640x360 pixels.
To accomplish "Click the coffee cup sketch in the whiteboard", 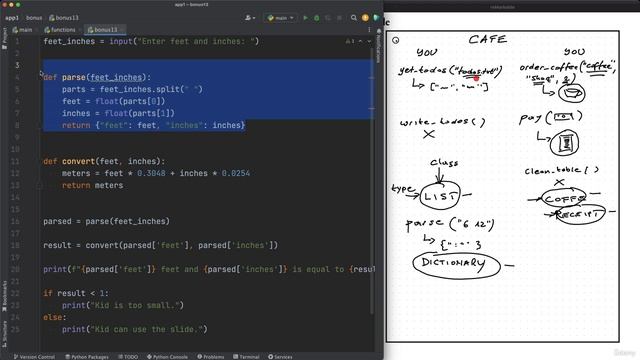I will coord(571,93).
